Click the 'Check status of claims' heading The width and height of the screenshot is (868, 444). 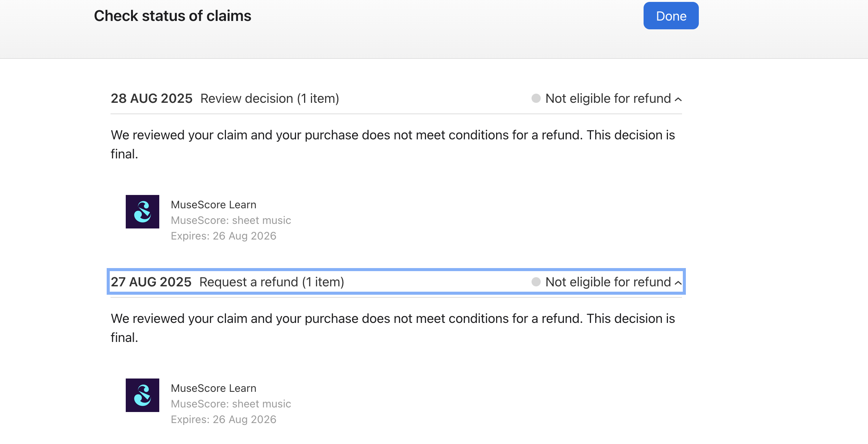(x=173, y=16)
